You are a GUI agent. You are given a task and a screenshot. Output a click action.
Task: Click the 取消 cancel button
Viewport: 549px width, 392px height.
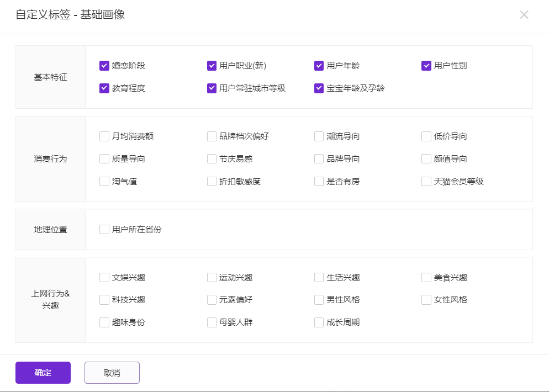pyautogui.click(x=112, y=373)
